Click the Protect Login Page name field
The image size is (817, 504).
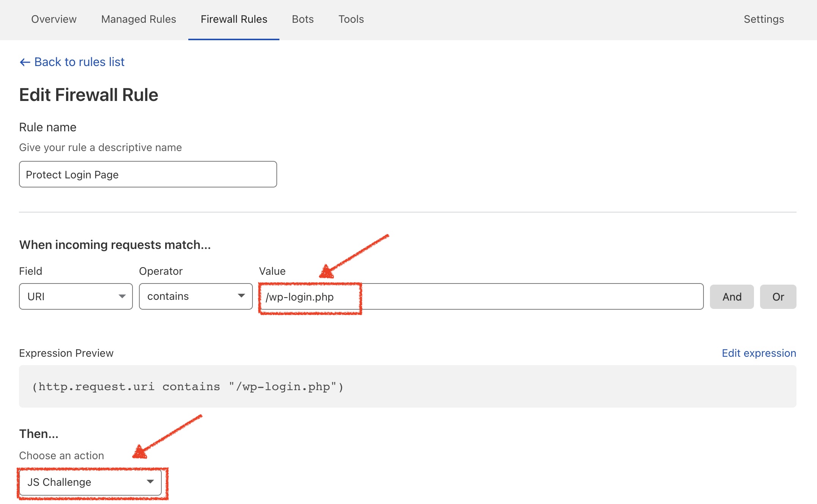pyautogui.click(x=148, y=174)
